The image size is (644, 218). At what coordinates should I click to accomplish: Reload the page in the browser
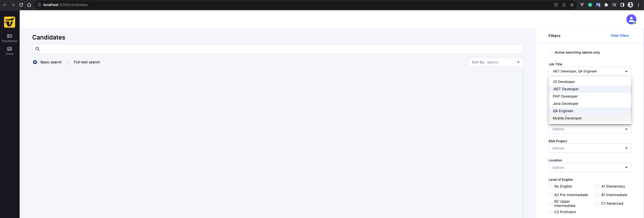tap(21, 5)
